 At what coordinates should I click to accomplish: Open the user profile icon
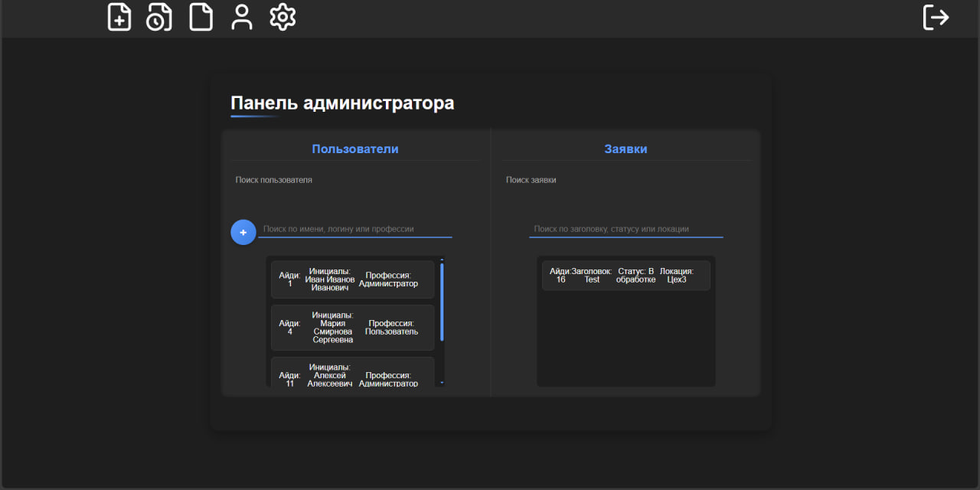[x=242, y=17]
